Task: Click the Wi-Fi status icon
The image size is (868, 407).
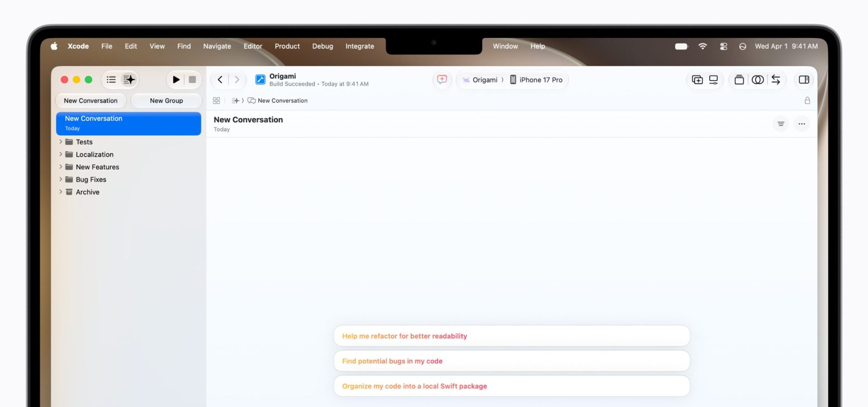Action: point(703,46)
